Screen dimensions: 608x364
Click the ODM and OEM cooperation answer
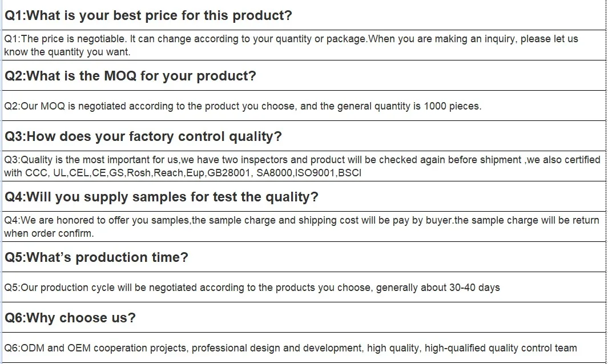pos(290,348)
